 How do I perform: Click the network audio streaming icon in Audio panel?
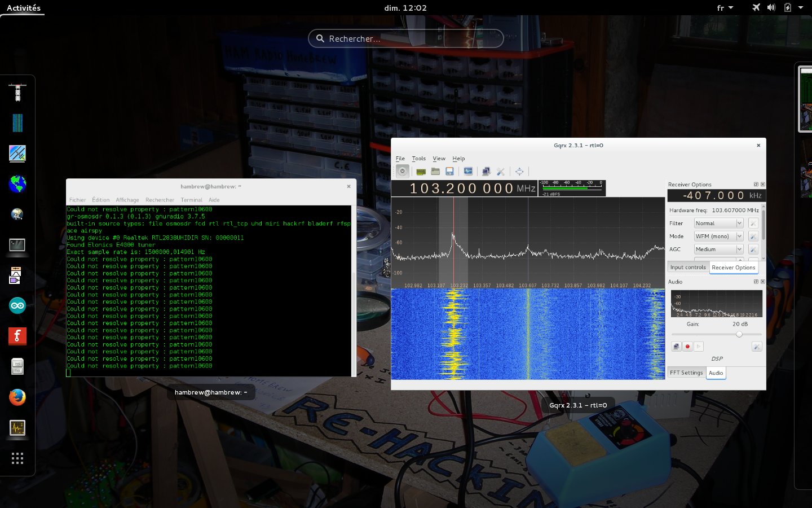click(676, 346)
